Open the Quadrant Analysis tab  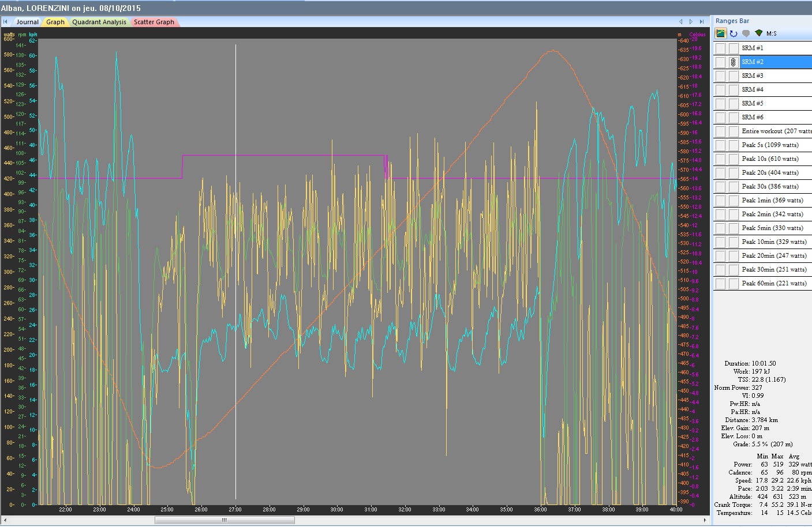[x=99, y=22]
